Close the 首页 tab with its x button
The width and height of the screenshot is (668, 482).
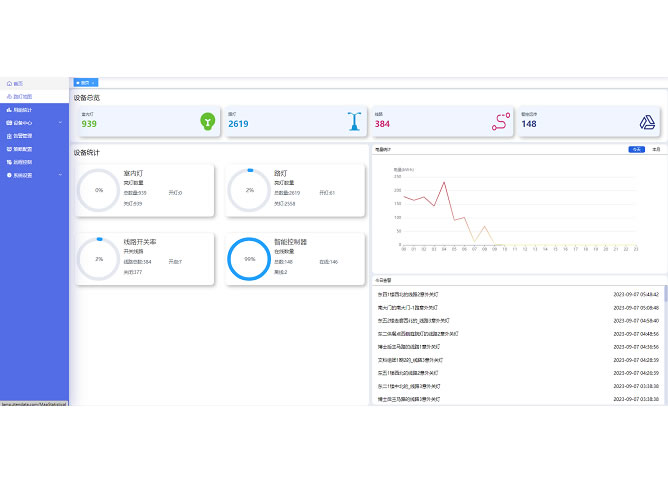[94, 82]
